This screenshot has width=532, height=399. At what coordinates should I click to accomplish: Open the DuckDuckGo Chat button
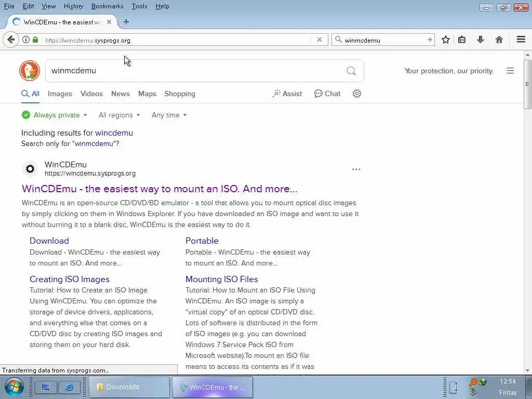(x=327, y=94)
